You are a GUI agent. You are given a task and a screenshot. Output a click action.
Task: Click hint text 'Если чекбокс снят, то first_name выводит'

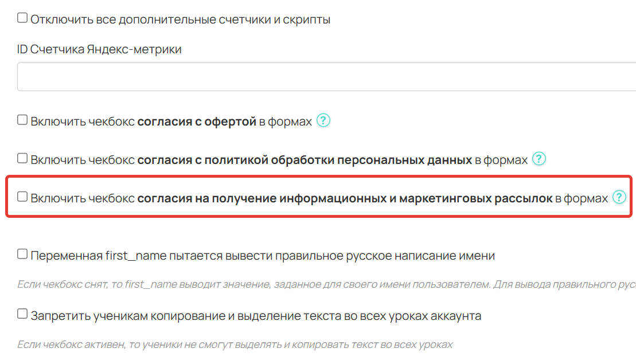click(326, 284)
